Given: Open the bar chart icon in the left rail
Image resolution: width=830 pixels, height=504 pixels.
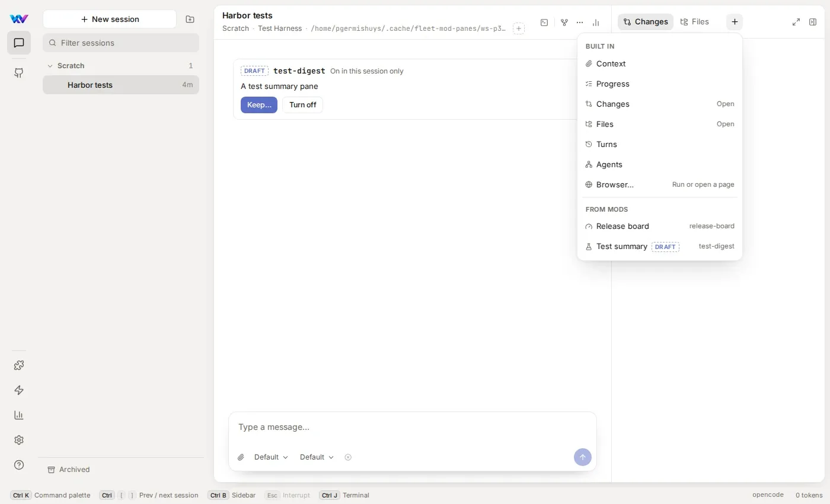Looking at the screenshot, I should [x=19, y=415].
